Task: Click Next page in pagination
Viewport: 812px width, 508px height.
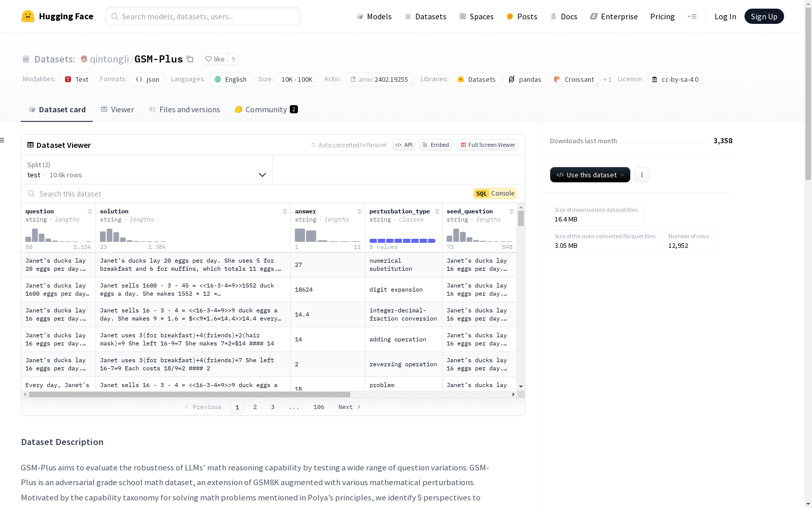Action: tap(350, 407)
